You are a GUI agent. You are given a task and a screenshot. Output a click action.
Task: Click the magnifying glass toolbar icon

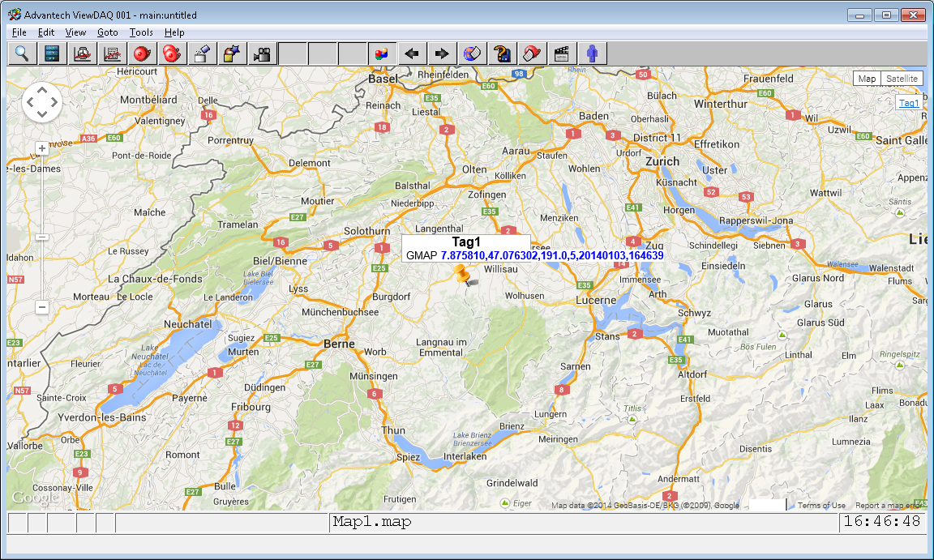[x=22, y=54]
